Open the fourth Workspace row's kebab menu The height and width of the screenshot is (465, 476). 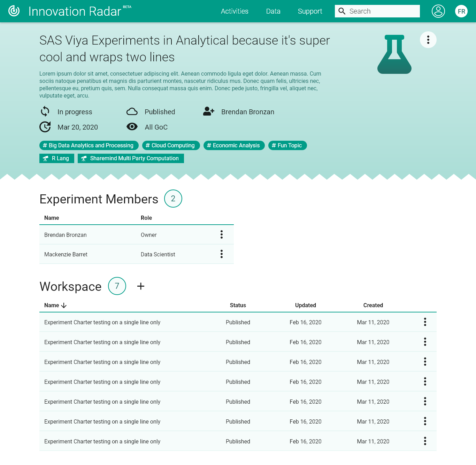425,381
